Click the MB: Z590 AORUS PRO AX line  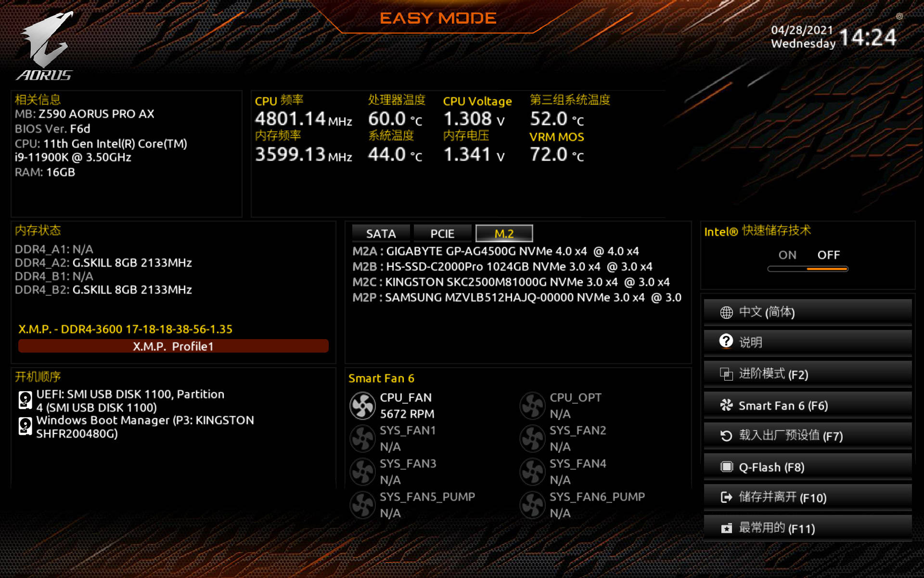[85, 114]
